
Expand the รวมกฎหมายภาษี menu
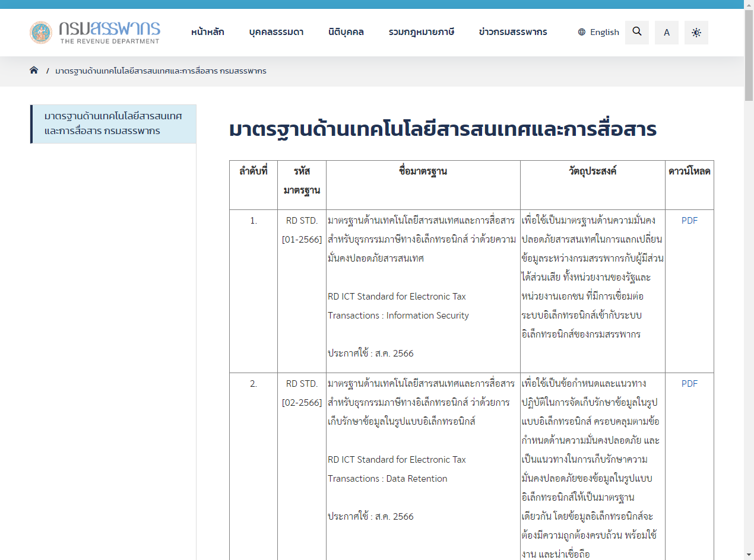click(422, 32)
